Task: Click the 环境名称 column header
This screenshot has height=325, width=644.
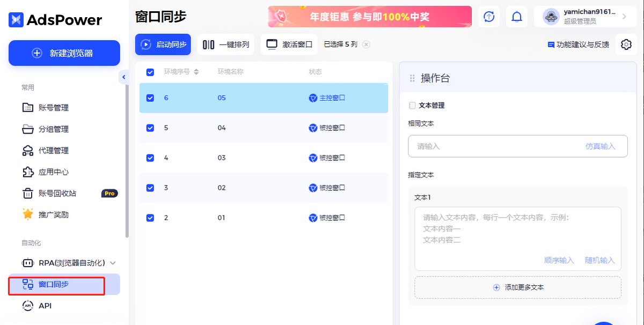Action: (230, 72)
